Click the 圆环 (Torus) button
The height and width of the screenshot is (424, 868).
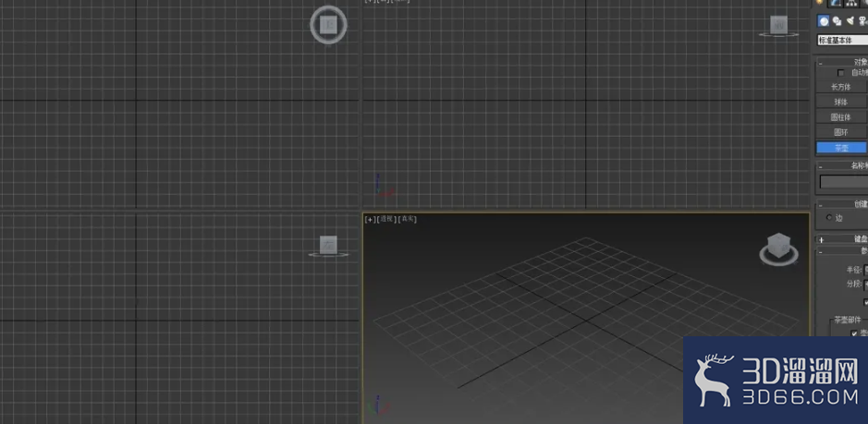point(841,132)
